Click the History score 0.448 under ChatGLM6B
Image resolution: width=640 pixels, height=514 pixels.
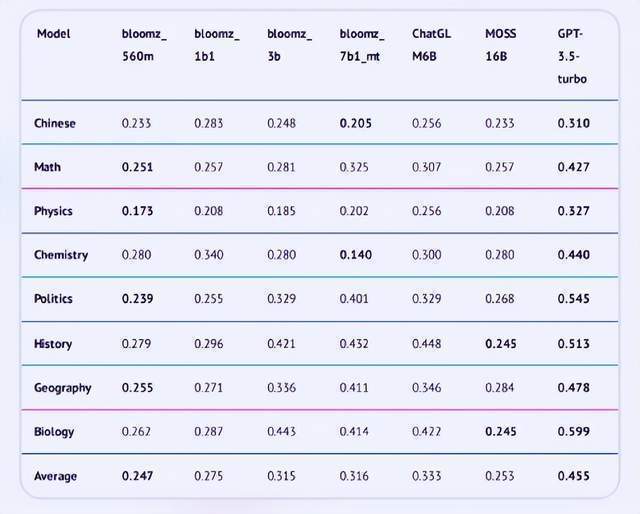[426, 344]
